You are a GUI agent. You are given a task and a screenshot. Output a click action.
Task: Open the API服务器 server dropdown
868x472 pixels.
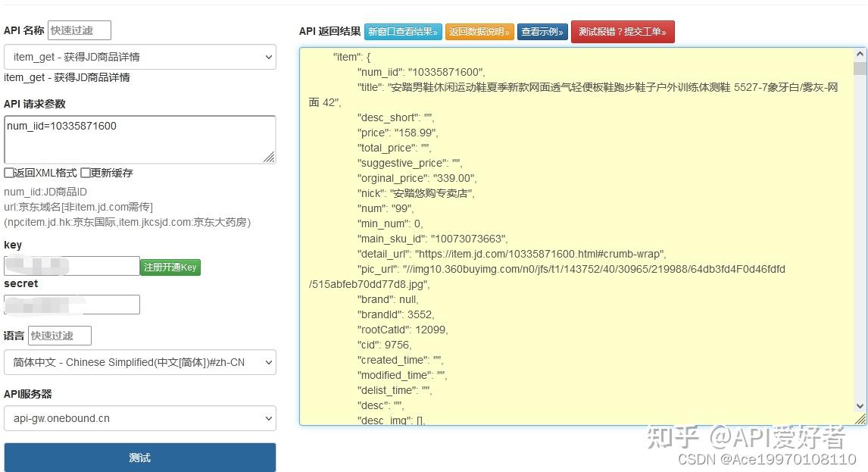tap(139, 417)
